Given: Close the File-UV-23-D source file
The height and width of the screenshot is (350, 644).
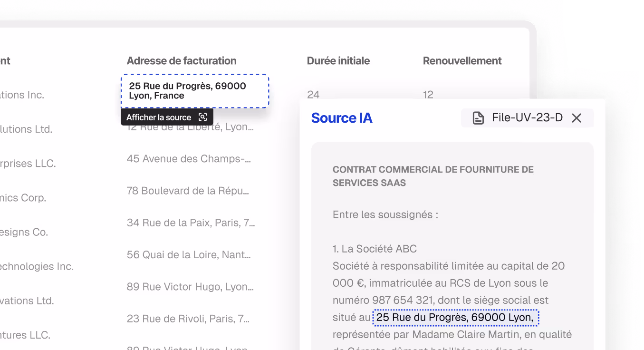Looking at the screenshot, I should point(577,118).
